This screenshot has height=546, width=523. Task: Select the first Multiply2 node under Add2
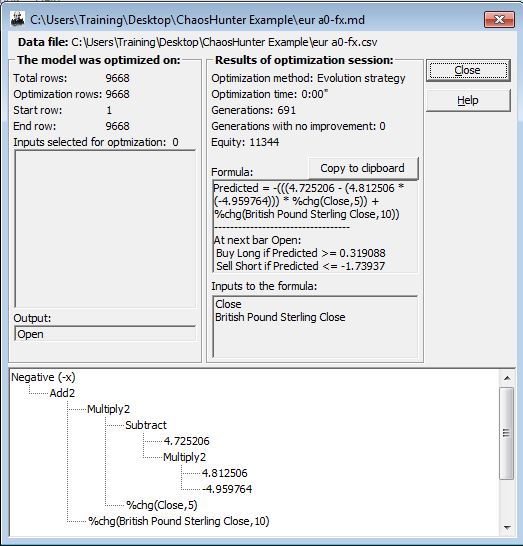(x=108, y=409)
